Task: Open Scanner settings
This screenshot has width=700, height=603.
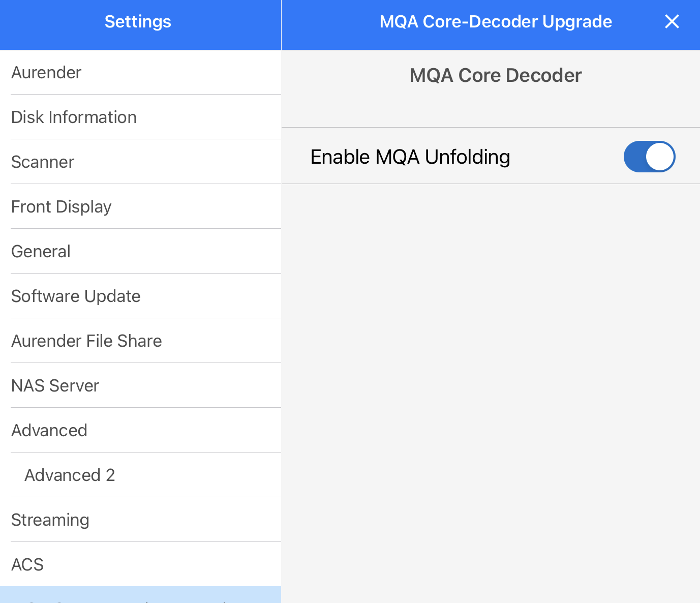Action: [x=140, y=162]
